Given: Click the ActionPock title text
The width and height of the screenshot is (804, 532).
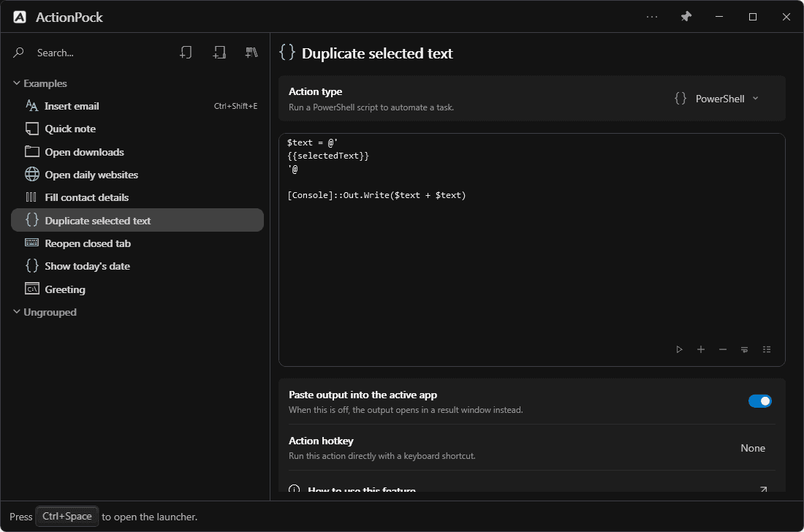Looking at the screenshot, I should [69, 18].
